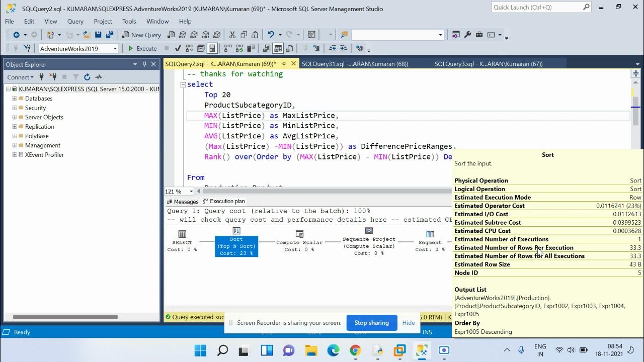The height and width of the screenshot is (362, 644).
Task: Toggle Include Actual Execution Plan
Action: point(227,48)
